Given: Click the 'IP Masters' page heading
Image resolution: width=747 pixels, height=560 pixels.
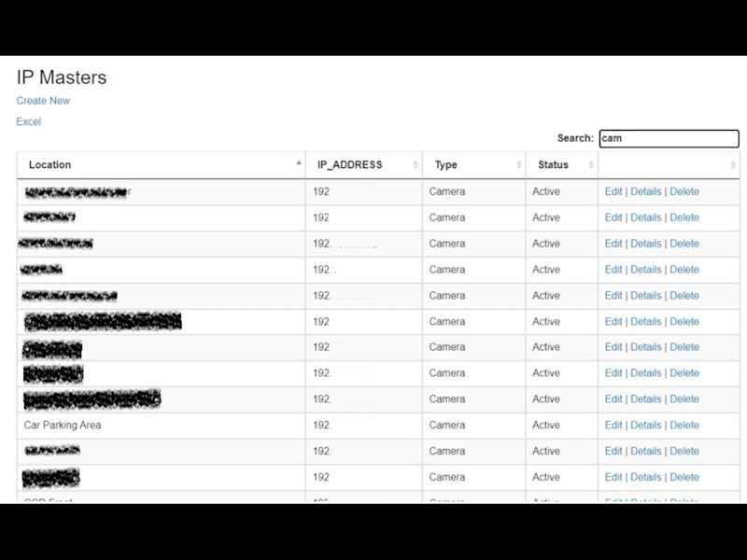Looking at the screenshot, I should pyautogui.click(x=62, y=77).
